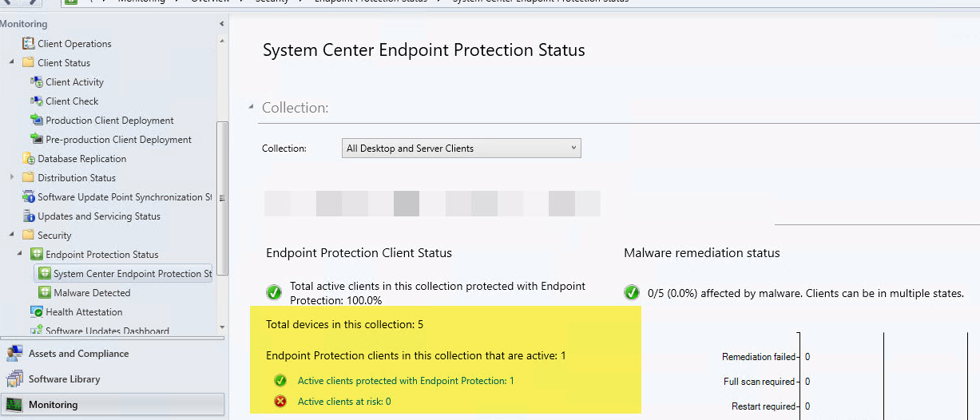The image size is (980, 420).
Task: Switch to Monitoring workspace
Action: pos(112,405)
